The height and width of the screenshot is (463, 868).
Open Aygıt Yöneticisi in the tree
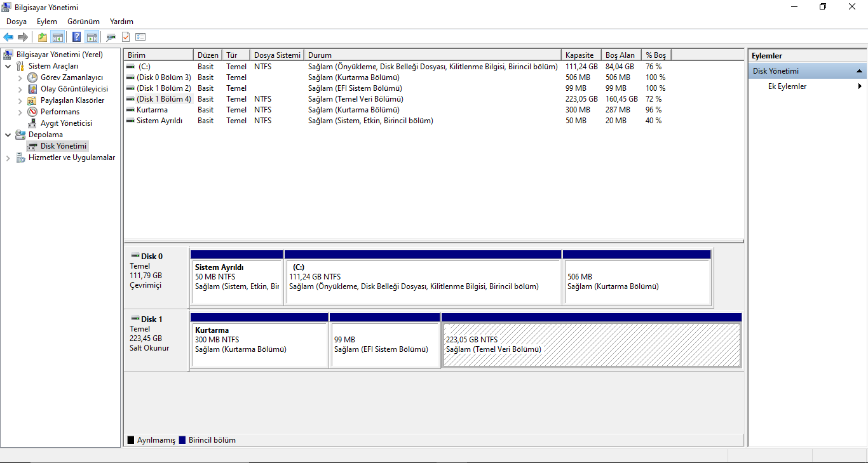tap(66, 123)
